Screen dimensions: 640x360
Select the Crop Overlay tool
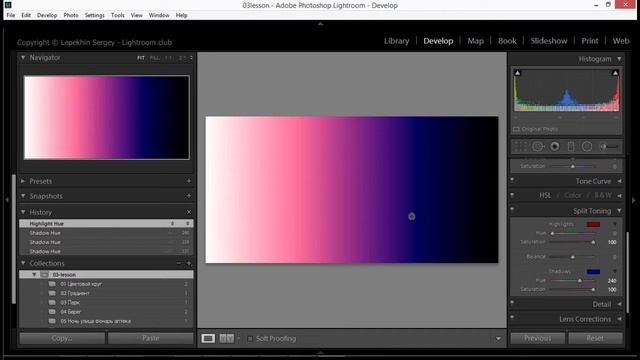pyautogui.click(x=520, y=147)
